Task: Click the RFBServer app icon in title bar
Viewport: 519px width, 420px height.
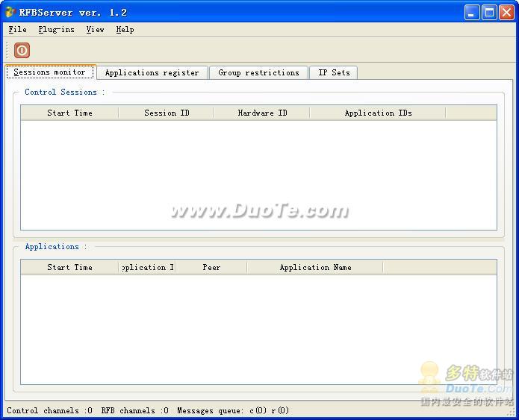Action: pyautogui.click(x=10, y=13)
